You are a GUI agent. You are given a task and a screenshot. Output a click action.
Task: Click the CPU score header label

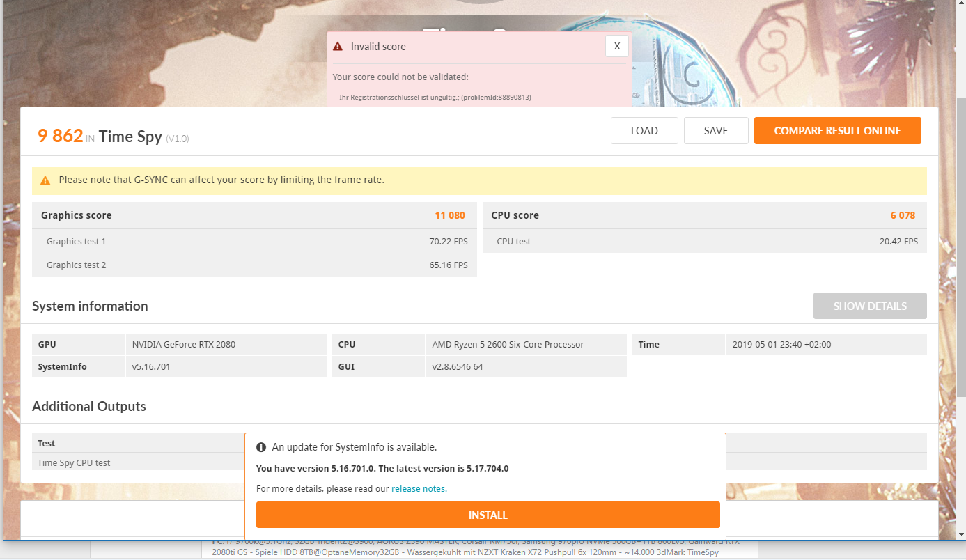coord(515,215)
